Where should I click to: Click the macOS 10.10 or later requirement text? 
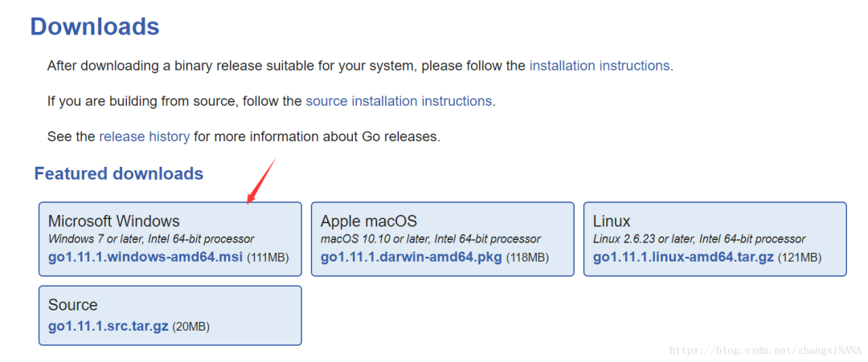(x=431, y=239)
